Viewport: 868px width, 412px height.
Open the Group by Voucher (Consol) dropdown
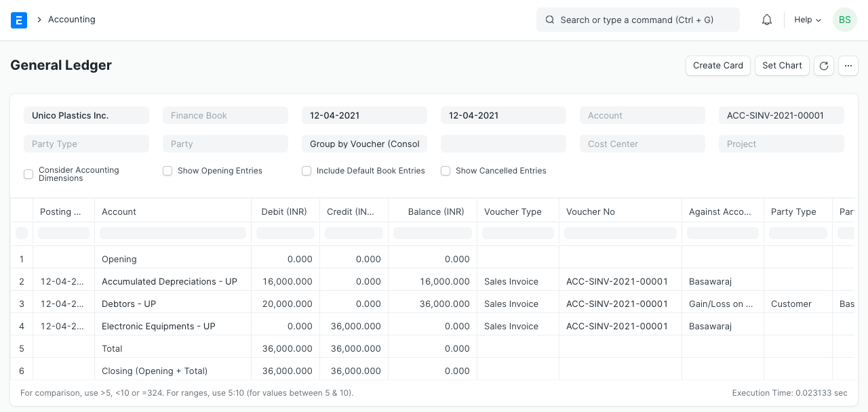(364, 144)
